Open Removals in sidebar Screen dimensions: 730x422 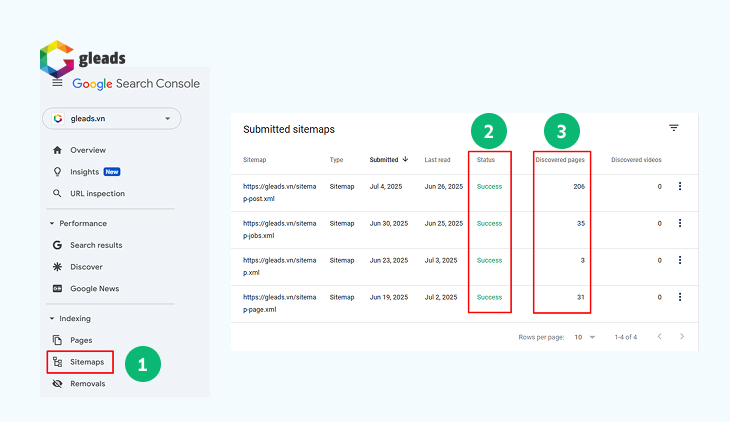(x=88, y=384)
